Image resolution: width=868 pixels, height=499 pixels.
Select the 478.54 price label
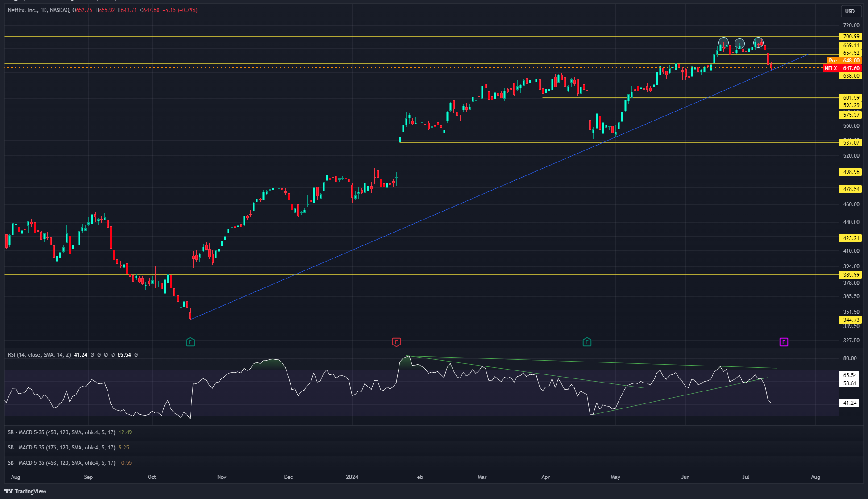(851, 189)
